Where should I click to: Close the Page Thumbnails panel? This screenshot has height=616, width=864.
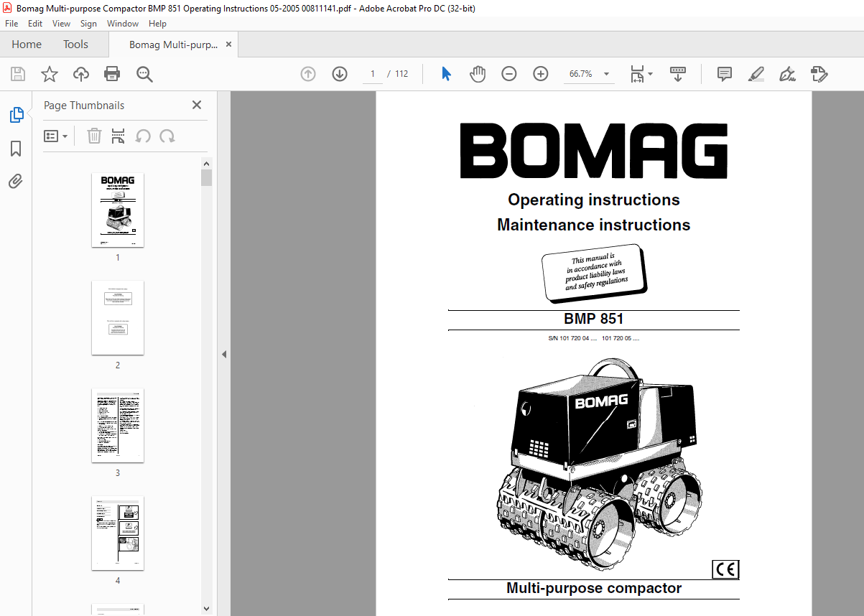(x=197, y=105)
